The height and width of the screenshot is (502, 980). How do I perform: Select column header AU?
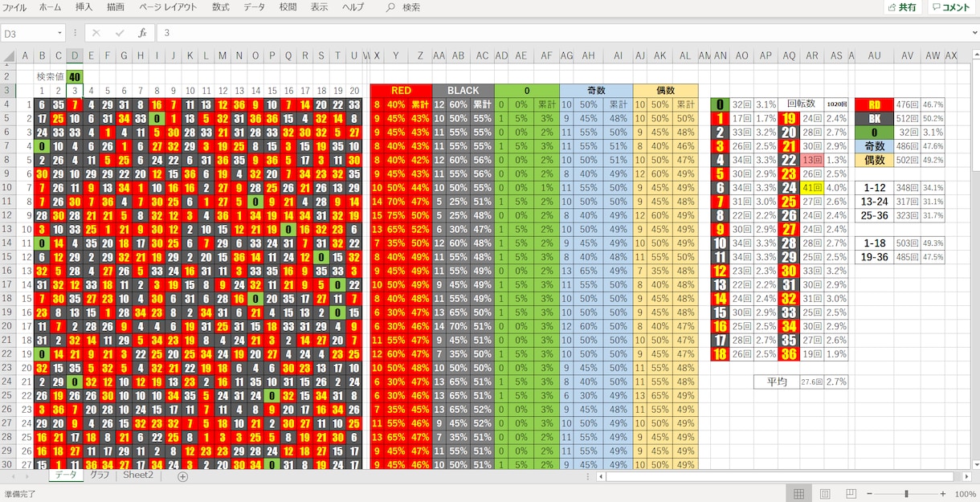[x=874, y=56]
